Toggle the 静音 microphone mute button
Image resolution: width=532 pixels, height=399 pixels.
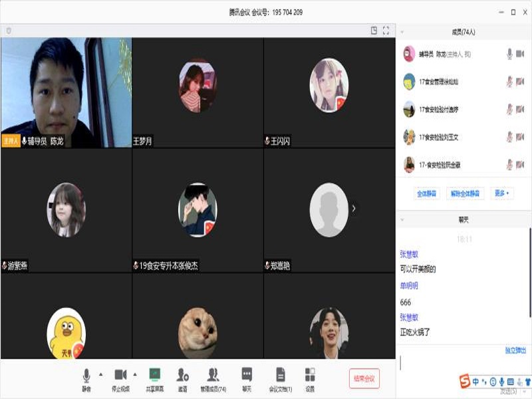(86, 375)
